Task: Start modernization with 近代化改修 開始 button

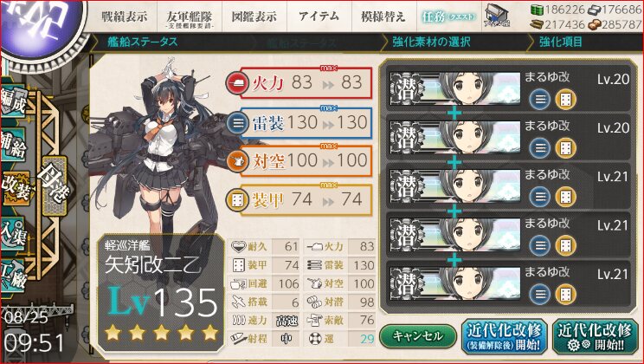Action: click(596, 335)
